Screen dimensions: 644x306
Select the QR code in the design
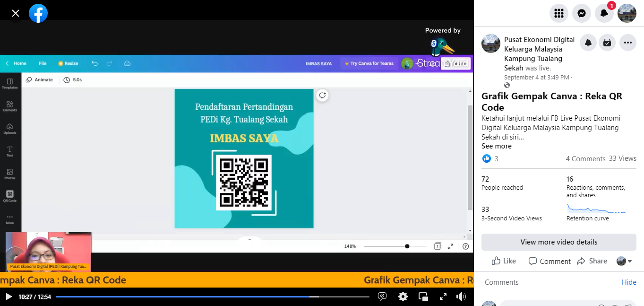(244, 183)
